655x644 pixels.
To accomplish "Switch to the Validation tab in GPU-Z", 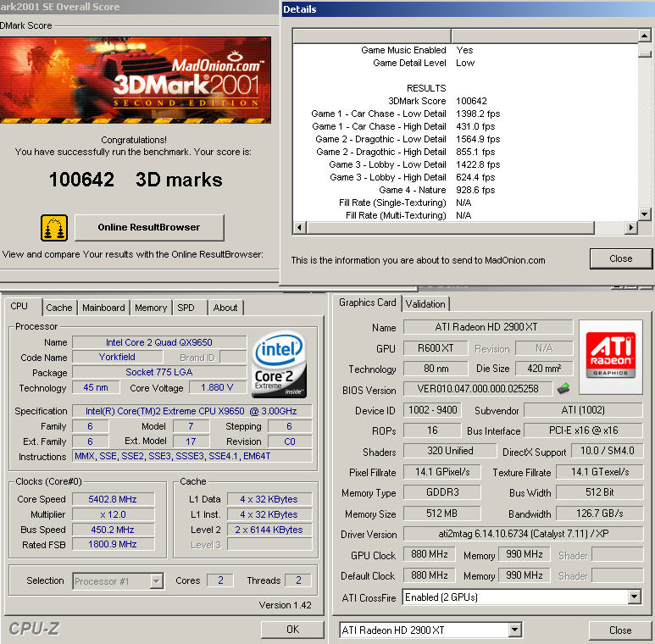I will [x=425, y=304].
